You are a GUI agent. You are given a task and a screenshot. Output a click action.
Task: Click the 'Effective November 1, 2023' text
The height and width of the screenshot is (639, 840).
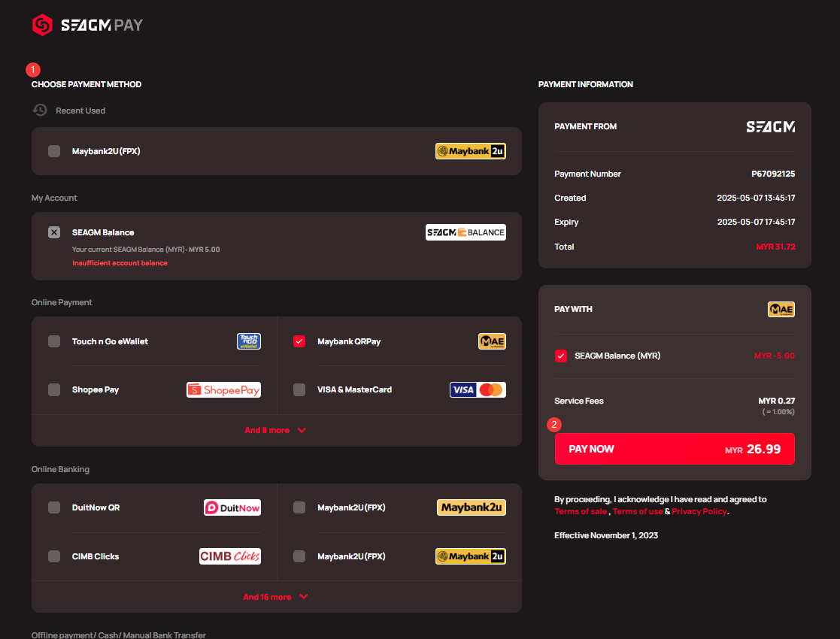coord(606,535)
